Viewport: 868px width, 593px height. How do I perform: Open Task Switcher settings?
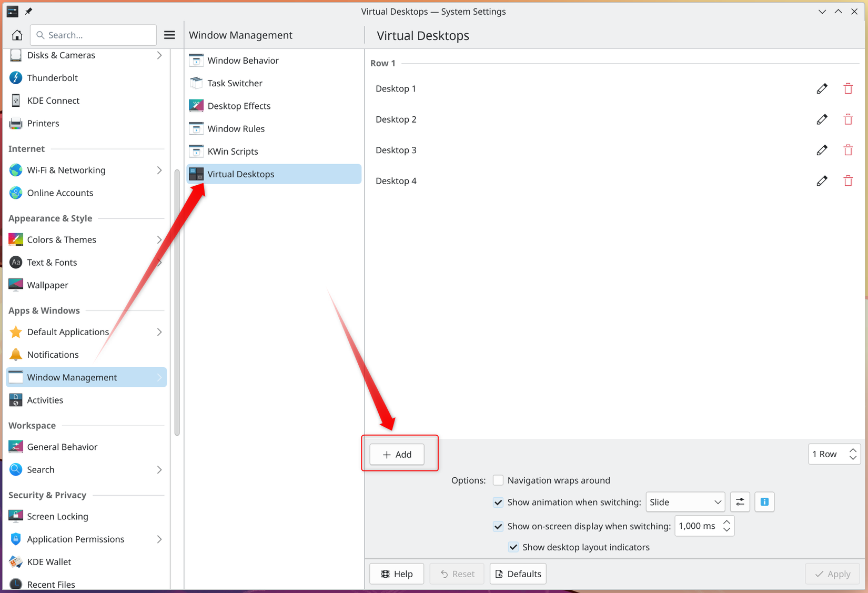tap(235, 83)
